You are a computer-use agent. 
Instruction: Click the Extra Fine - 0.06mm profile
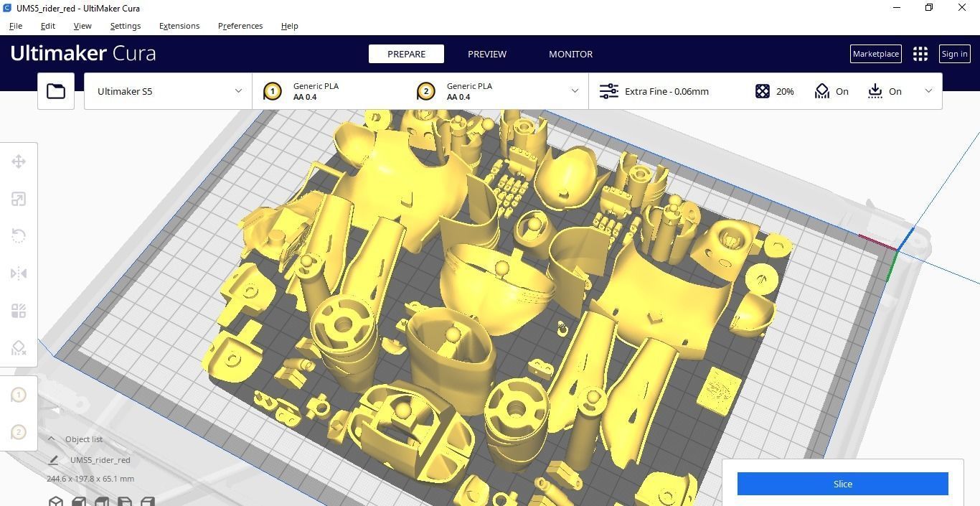(666, 91)
